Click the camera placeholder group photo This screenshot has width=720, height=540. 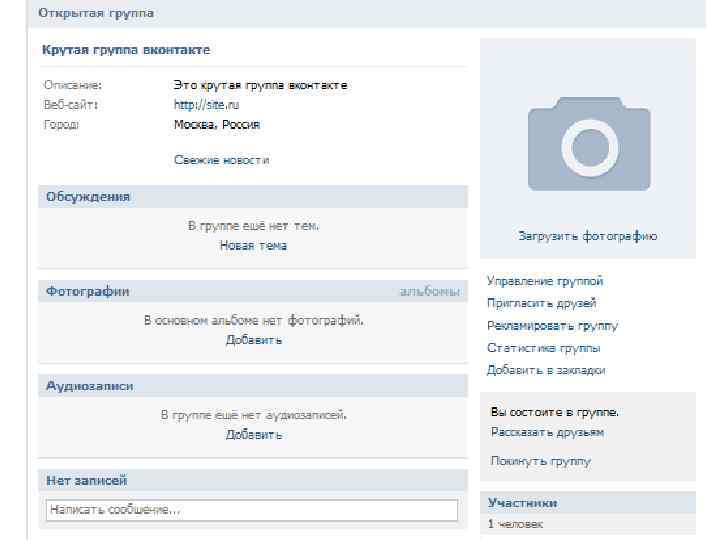(x=589, y=144)
